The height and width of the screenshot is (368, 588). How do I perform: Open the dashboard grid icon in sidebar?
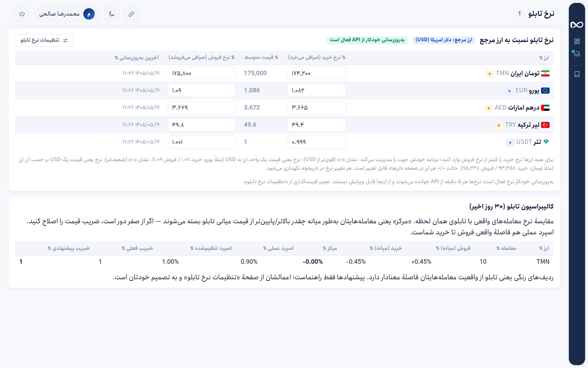[577, 41]
